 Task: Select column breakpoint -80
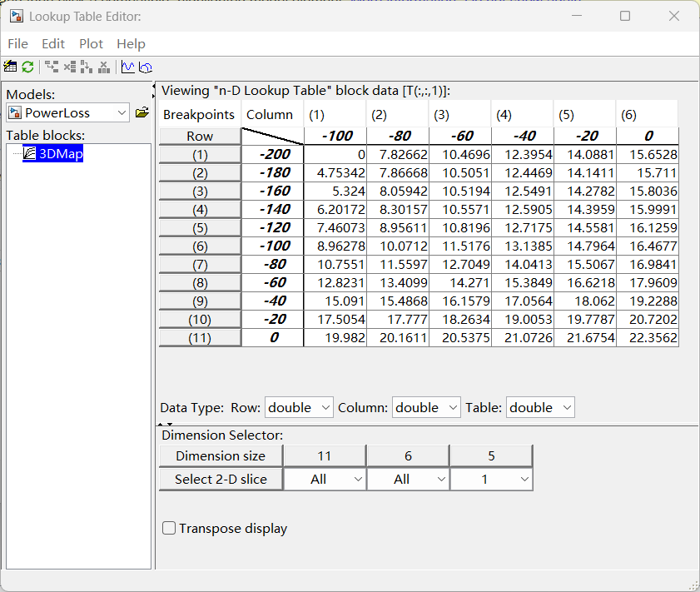click(x=398, y=137)
